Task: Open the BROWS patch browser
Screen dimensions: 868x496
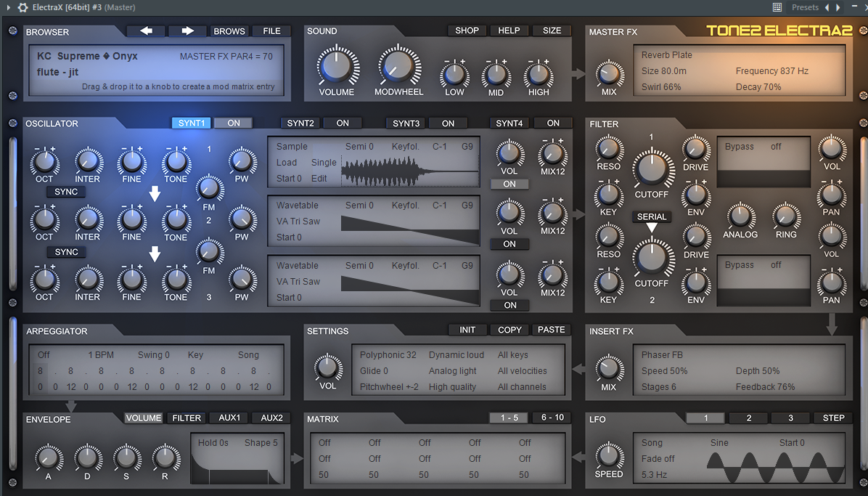Action: (229, 31)
